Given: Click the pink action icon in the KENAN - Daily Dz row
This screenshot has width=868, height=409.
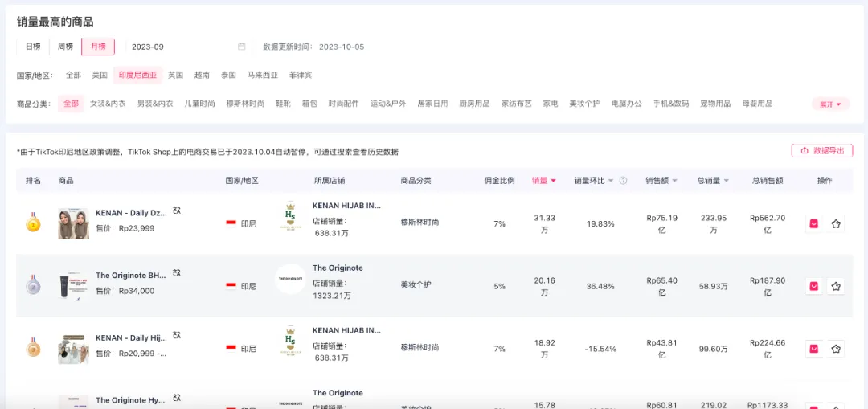Looking at the screenshot, I should [813, 223].
